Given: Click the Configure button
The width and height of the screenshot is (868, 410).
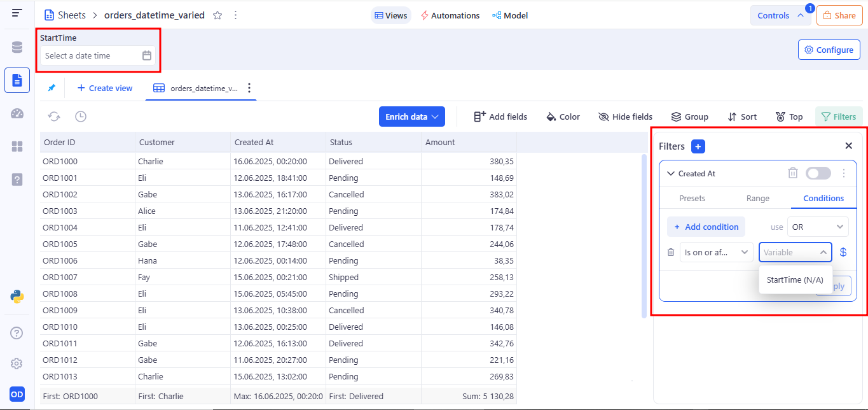Looking at the screenshot, I should (x=829, y=50).
